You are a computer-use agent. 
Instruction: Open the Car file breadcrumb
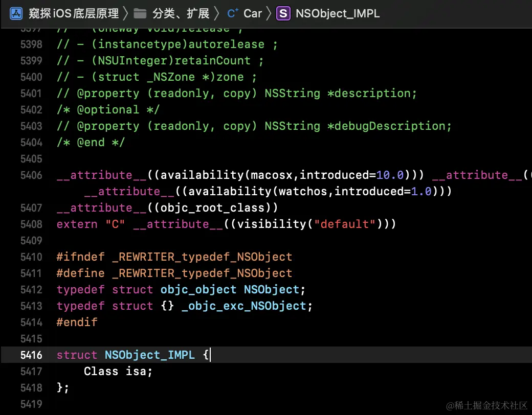coord(253,14)
